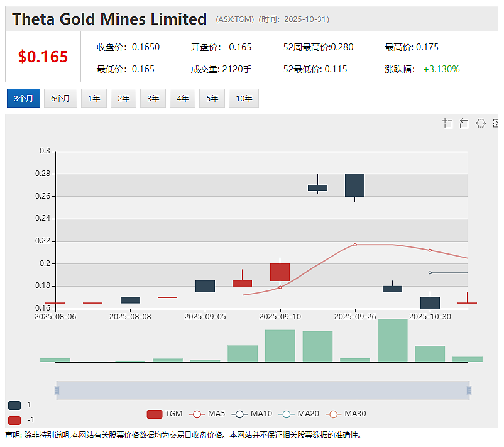This screenshot has width=504, height=447.
Task: Click the left data zoom slider handle
Action: point(57,390)
